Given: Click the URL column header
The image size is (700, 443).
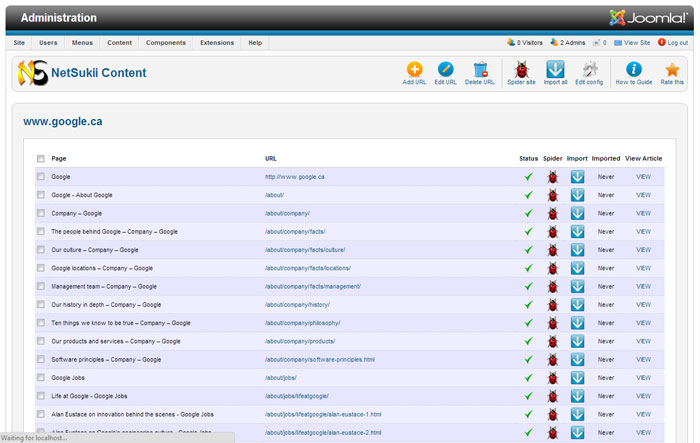Looking at the screenshot, I should pyautogui.click(x=271, y=159).
